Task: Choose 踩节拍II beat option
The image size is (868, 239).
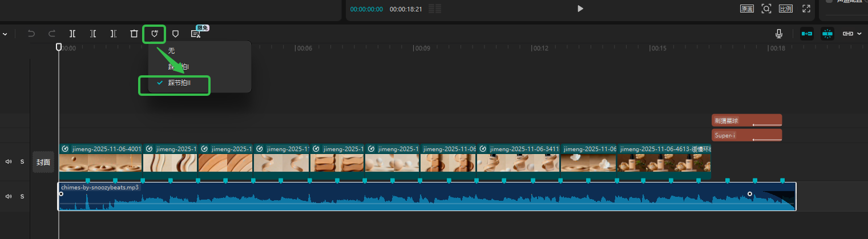Action: [179, 83]
